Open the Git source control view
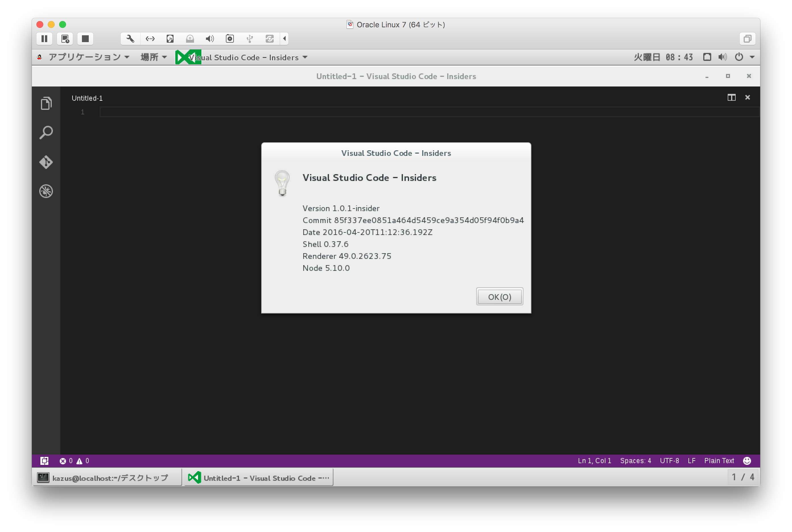The width and height of the screenshot is (792, 532). tap(46, 162)
